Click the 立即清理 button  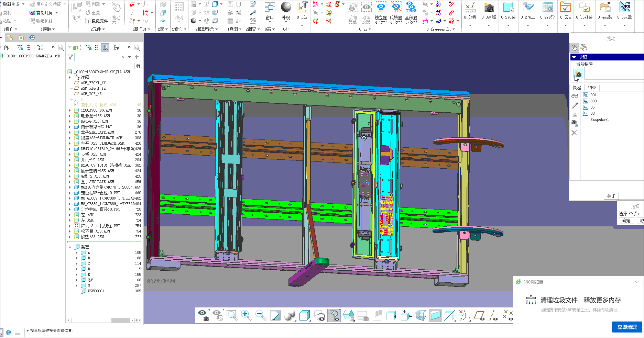click(627, 327)
